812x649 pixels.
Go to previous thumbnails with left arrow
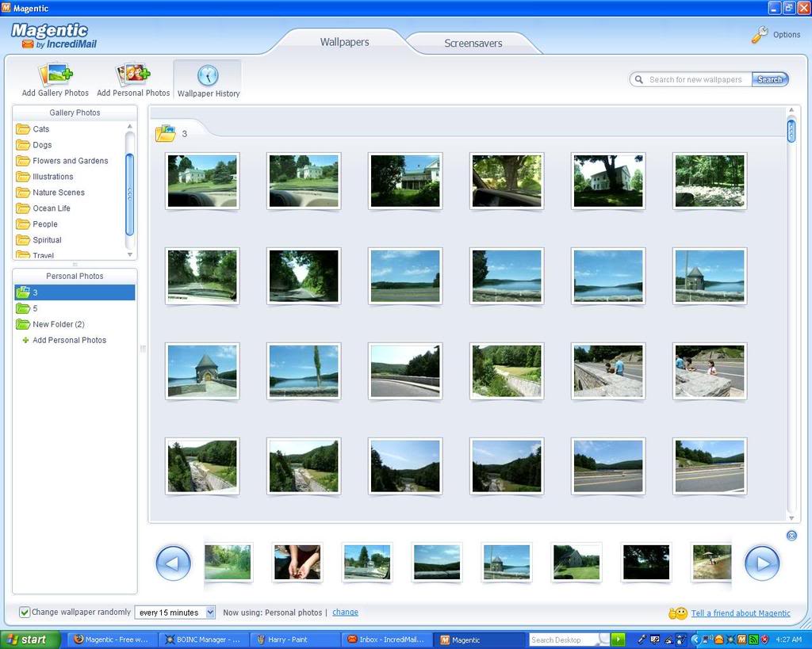(173, 563)
